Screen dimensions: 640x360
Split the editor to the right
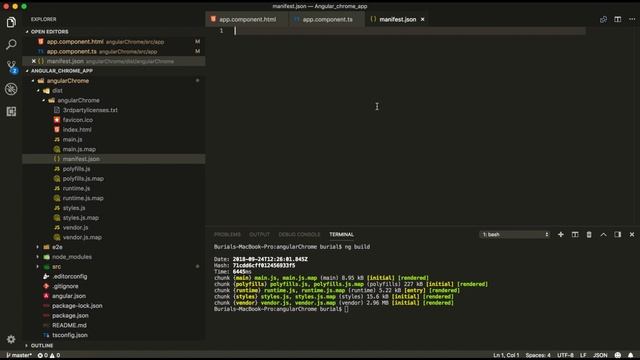pos(618,19)
